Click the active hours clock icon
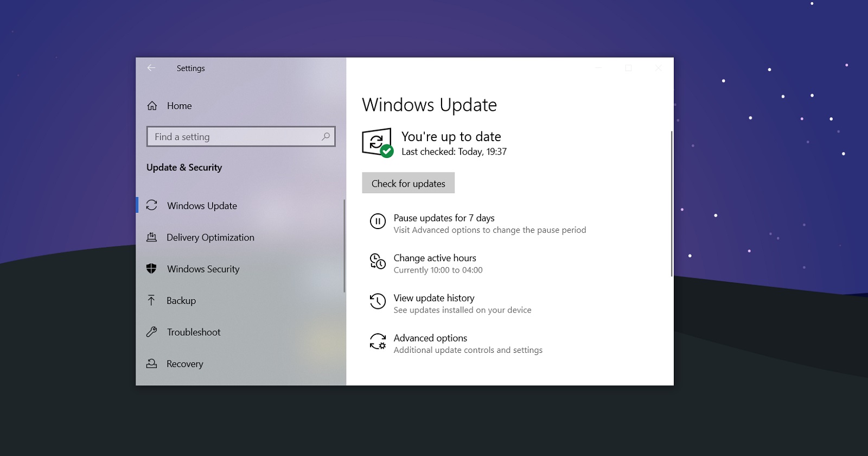This screenshot has width=868, height=456. [x=378, y=262]
